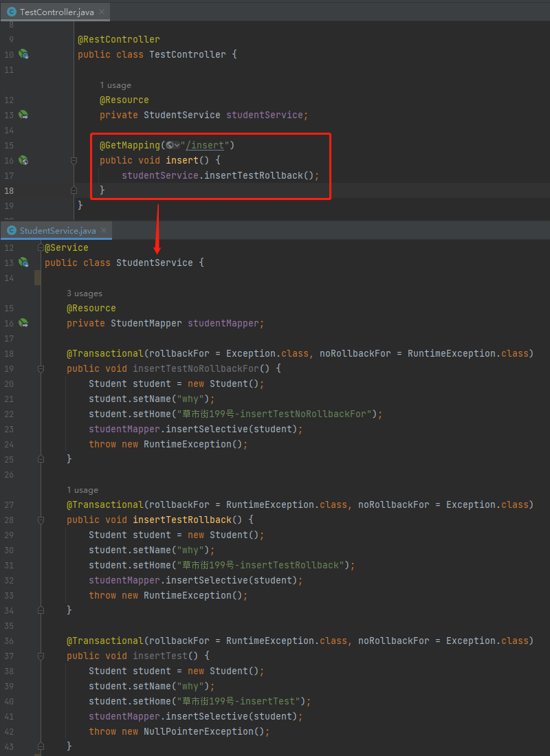
Task: Click the autowired gutter icon beside studentMapper field
Action: (23, 323)
